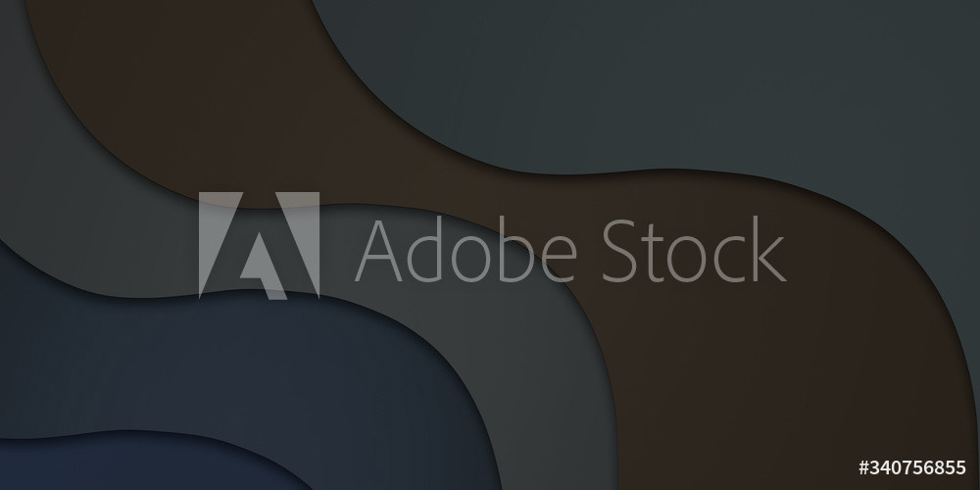Click the letter "k" in Stock
Image resolution: width=980 pixels, height=490 pixels.
click(770, 249)
